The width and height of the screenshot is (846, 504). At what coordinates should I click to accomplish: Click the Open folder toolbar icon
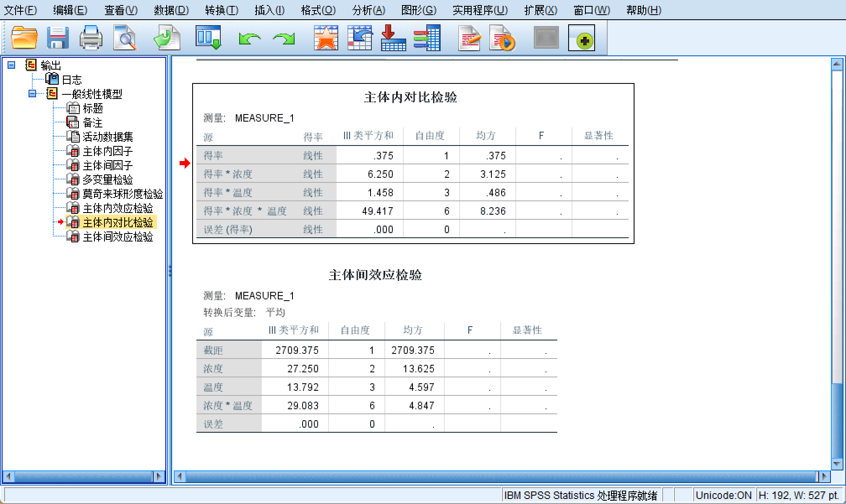tap(24, 38)
